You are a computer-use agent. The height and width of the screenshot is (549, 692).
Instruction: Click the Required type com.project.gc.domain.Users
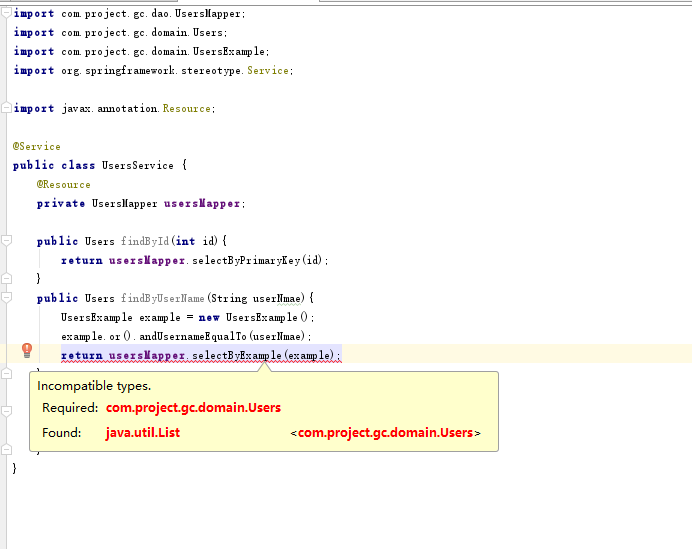tap(193, 408)
